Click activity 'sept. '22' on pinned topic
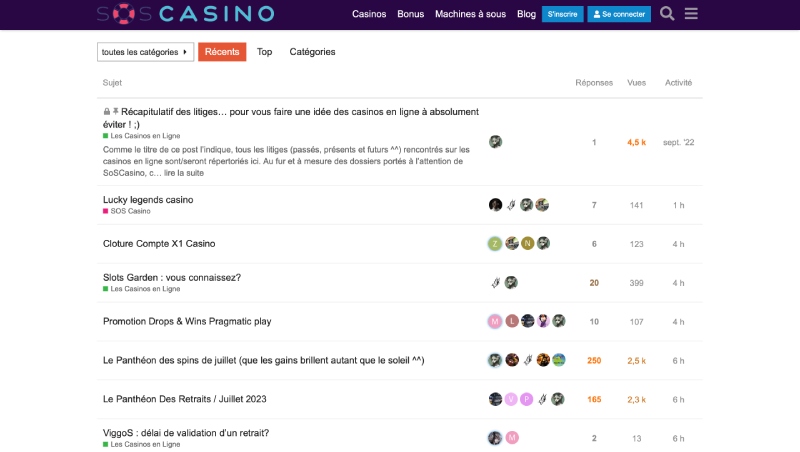800x452 pixels. (679, 142)
